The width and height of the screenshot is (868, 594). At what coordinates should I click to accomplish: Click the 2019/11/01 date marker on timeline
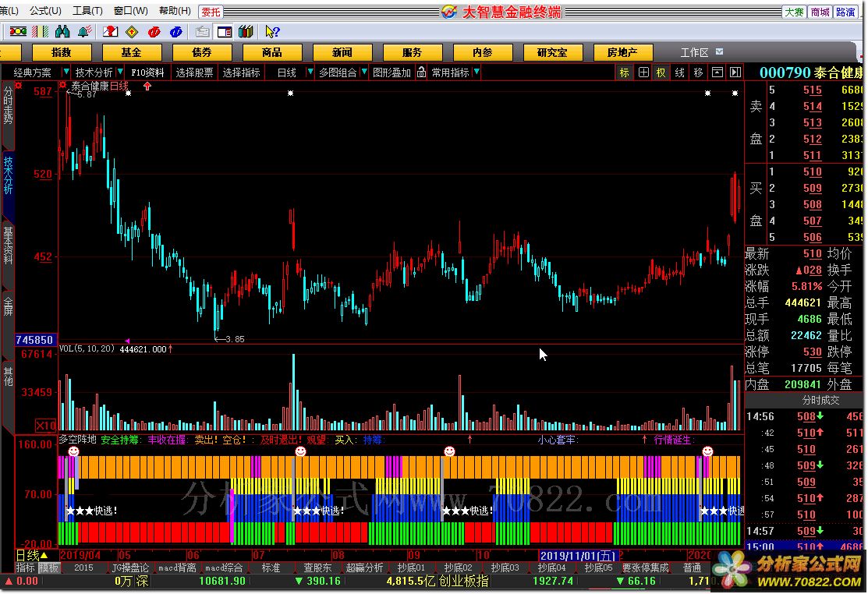click(578, 555)
